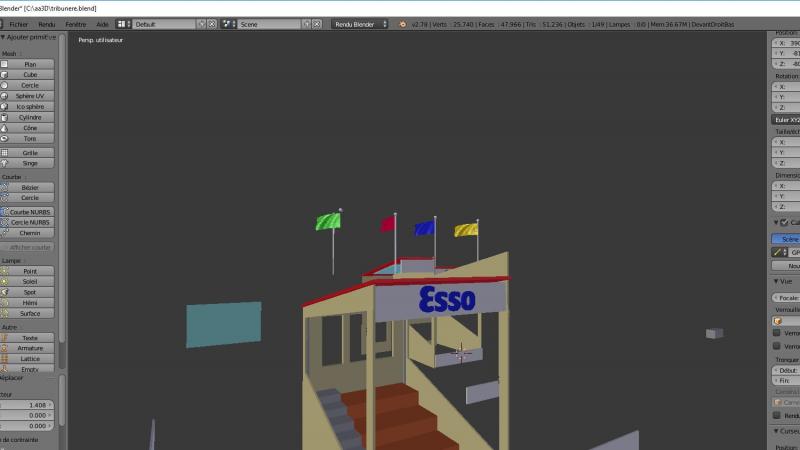Open the Rendu Blender engine dropdown

[x=360, y=24]
